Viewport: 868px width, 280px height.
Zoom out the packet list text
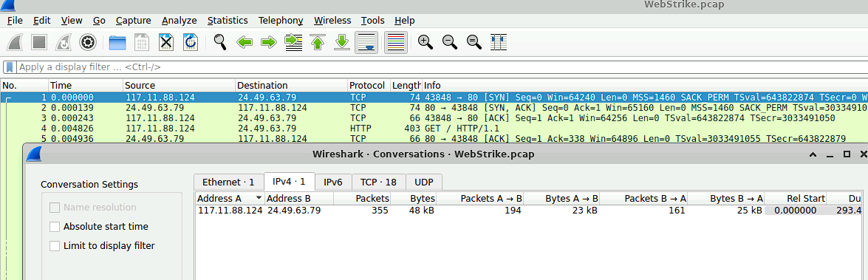click(449, 42)
